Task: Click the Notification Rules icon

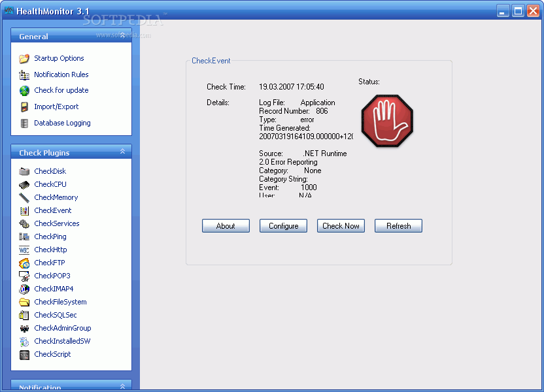Action: (x=24, y=75)
